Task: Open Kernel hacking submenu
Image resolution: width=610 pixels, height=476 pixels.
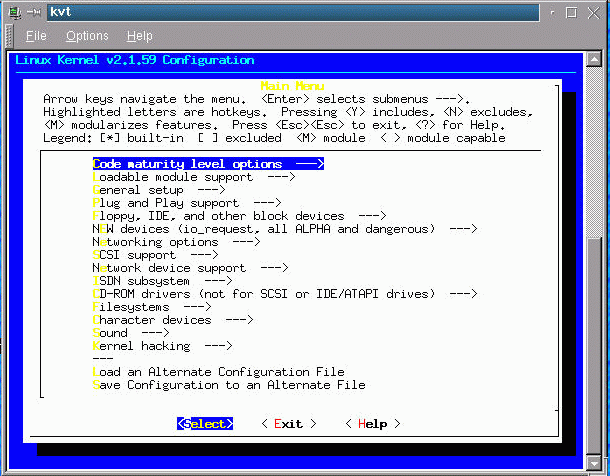Action: [162, 346]
